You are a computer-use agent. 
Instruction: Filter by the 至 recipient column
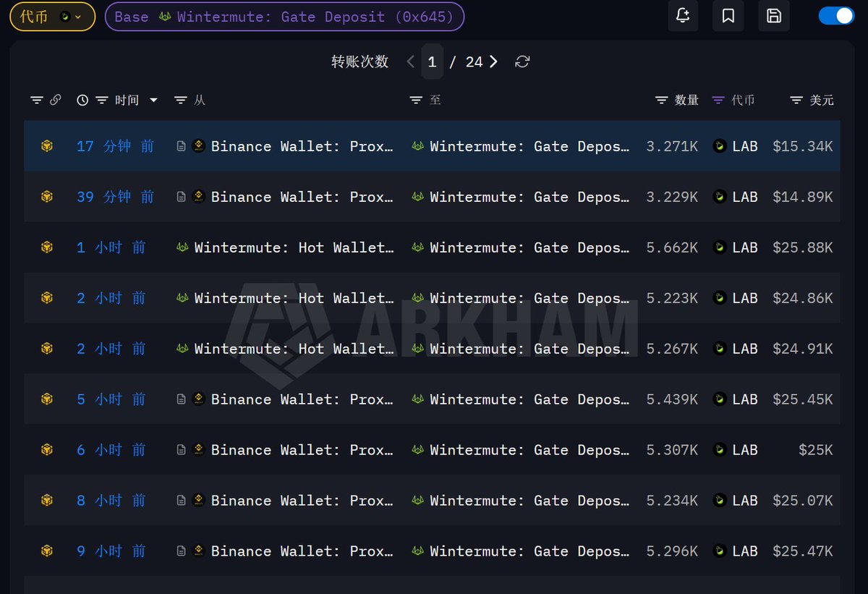click(416, 101)
